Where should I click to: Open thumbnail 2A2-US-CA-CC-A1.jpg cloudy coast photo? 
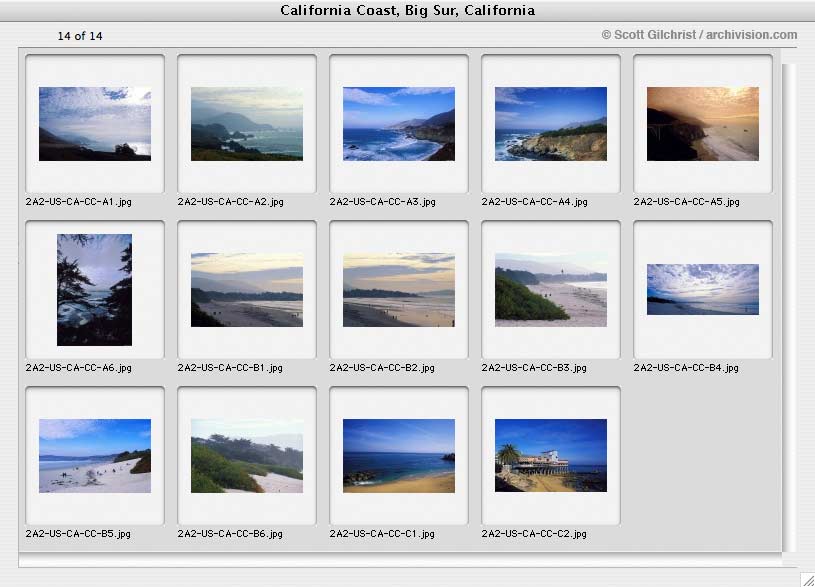pos(95,124)
